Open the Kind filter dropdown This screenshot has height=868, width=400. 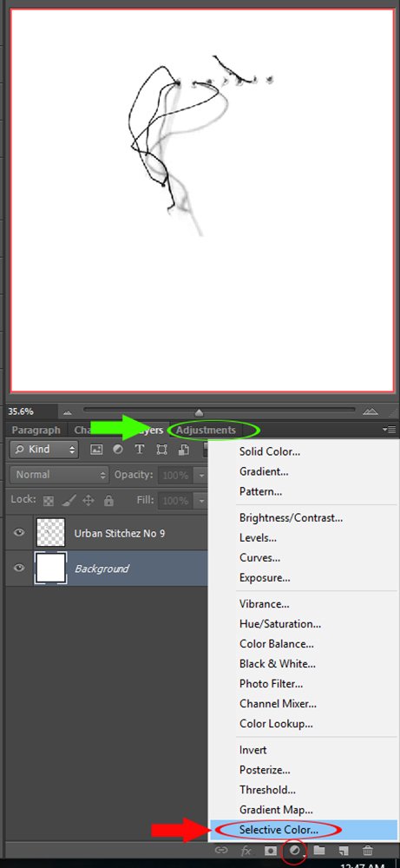[x=43, y=450]
